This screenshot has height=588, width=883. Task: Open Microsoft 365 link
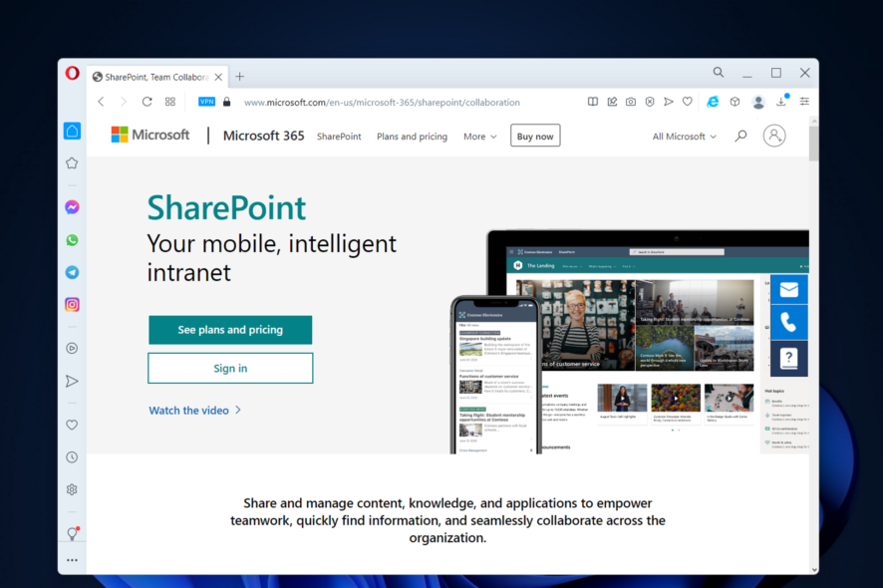click(x=263, y=136)
